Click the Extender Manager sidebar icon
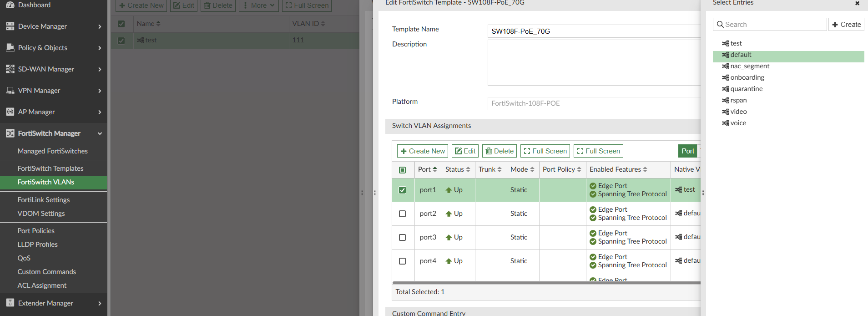868x316 pixels. pos(10,303)
